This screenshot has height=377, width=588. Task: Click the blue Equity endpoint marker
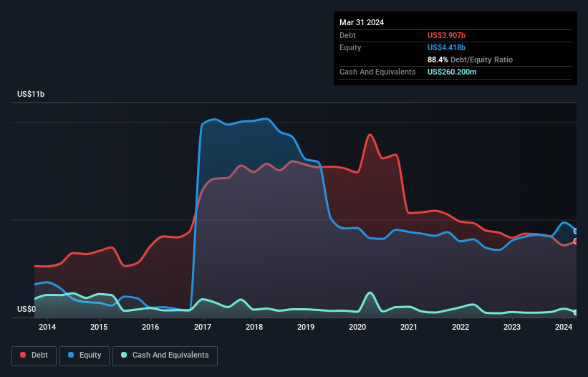[x=576, y=231]
